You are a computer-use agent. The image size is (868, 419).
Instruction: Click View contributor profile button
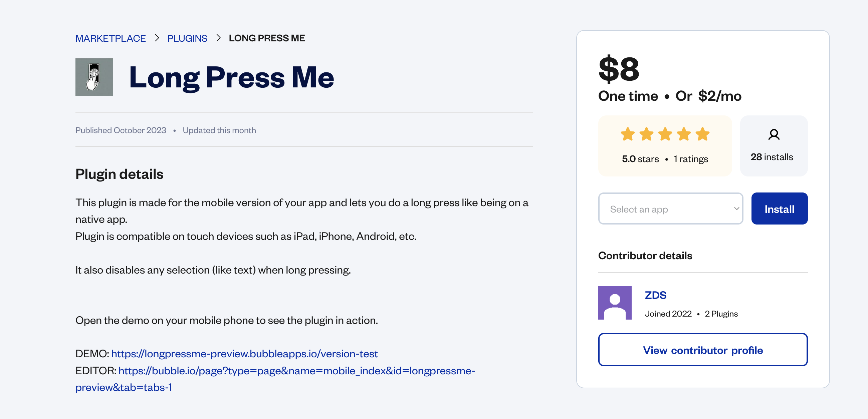(x=702, y=350)
